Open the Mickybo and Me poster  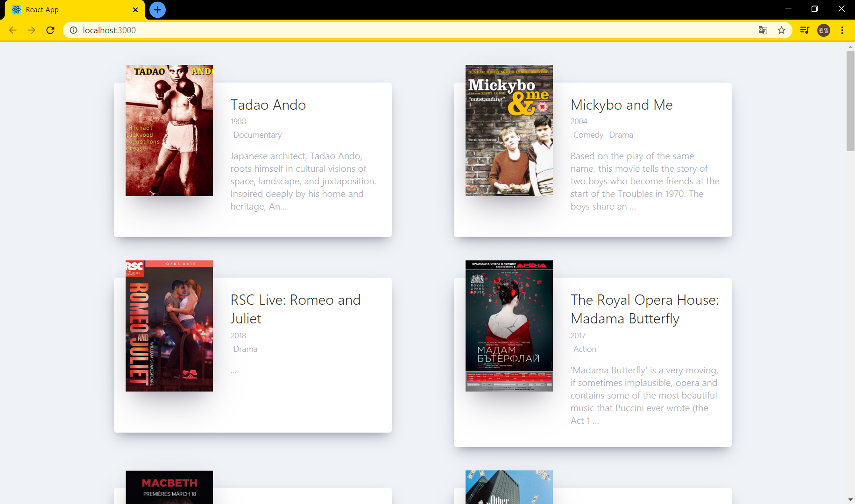coord(509,130)
